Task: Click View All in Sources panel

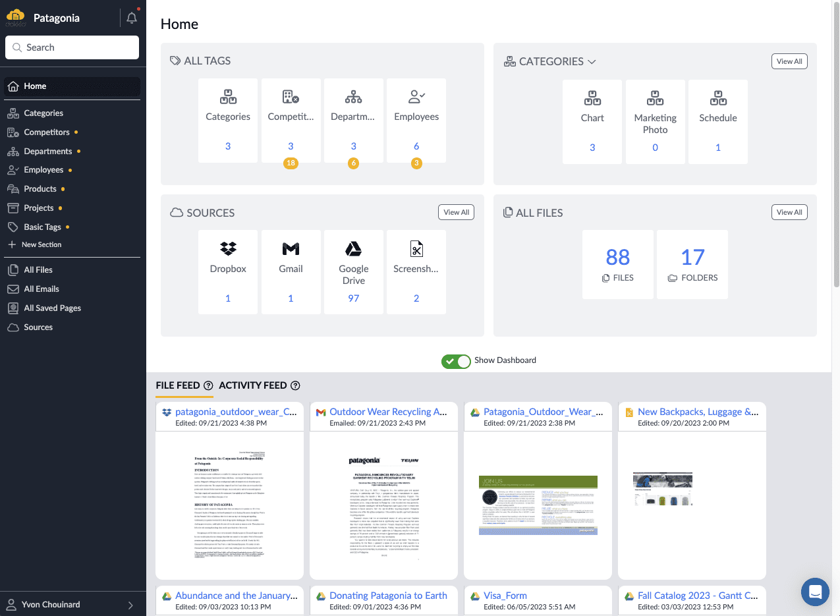Action: (x=457, y=212)
